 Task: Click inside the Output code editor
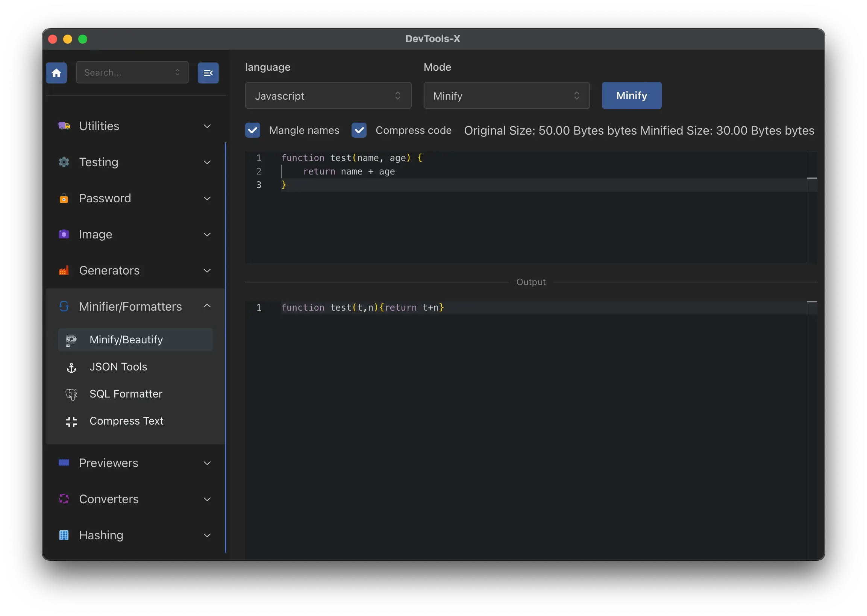[525, 429]
